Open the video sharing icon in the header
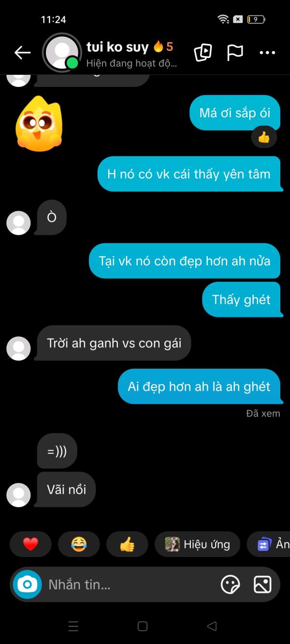 point(203,53)
